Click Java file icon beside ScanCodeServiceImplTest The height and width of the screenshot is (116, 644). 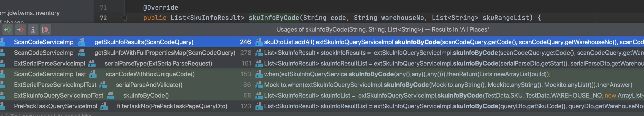[x=93, y=74]
